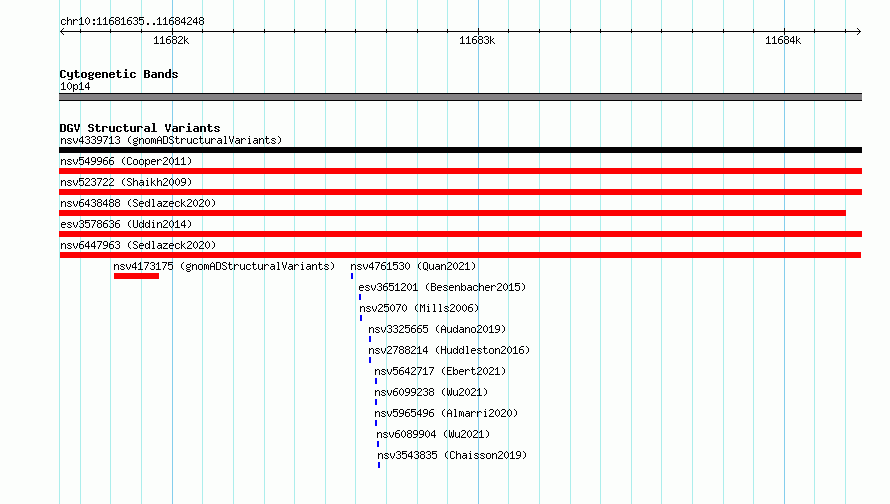Click the right arrow of the ruler

[858, 32]
